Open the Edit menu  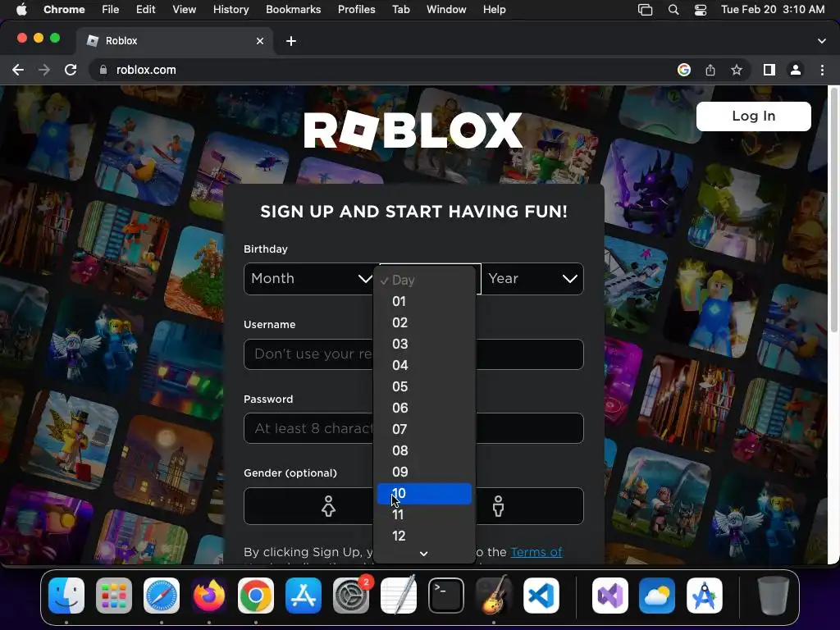(145, 10)
